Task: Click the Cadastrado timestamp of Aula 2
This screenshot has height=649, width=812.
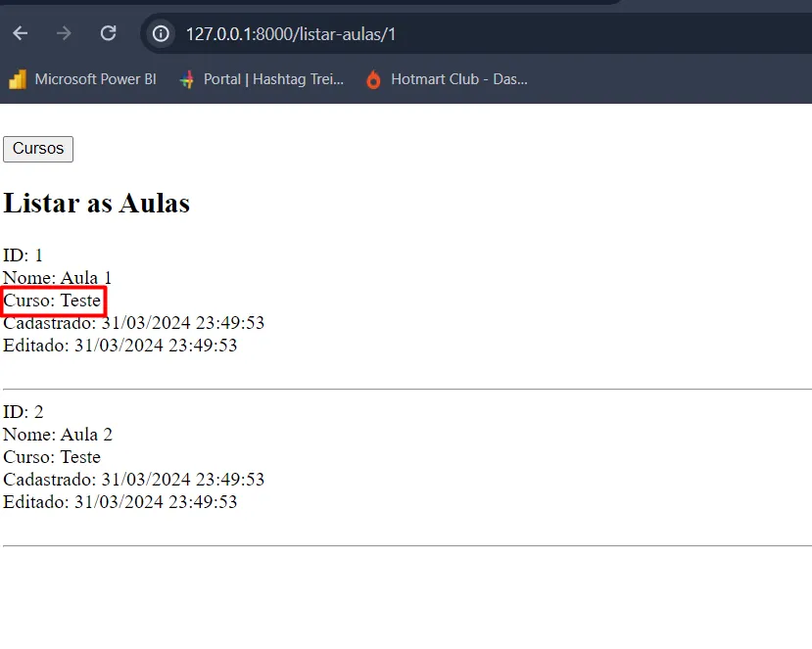Action: pyautogui.click(x=134, y=479)
